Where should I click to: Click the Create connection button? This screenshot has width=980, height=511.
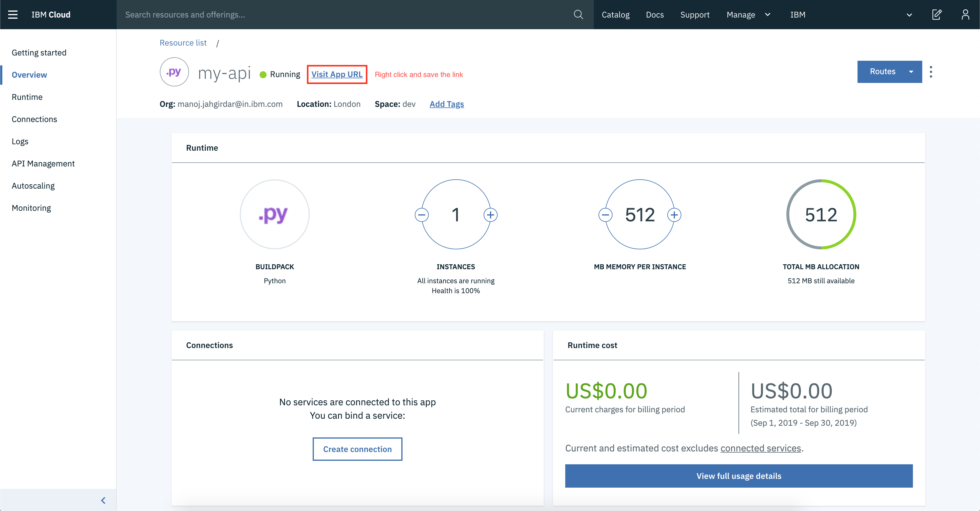coord(357,449)
